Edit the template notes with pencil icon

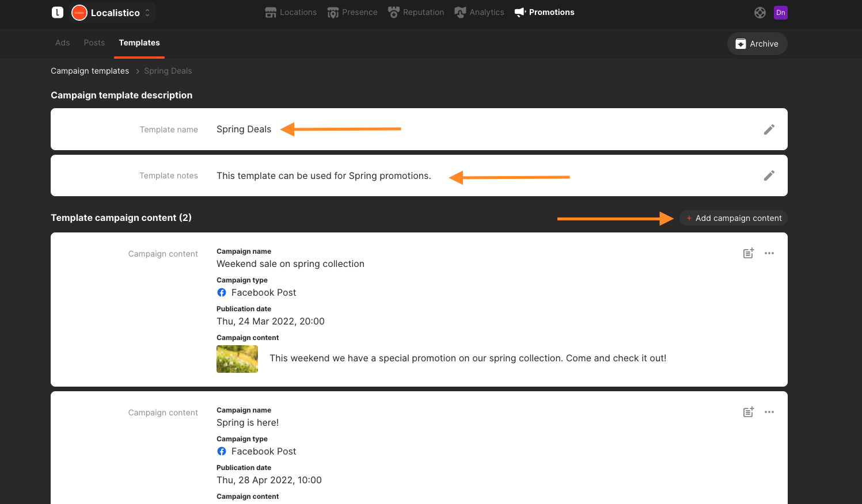pos(769,175)
